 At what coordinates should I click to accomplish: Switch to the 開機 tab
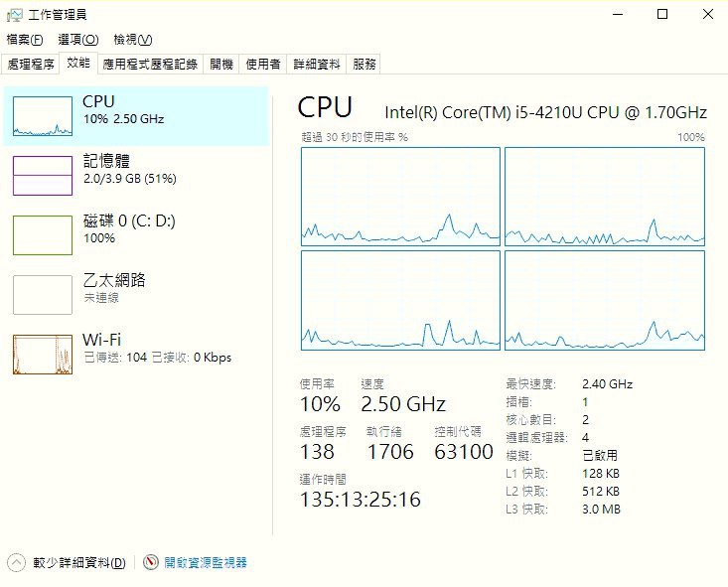coord(220,65)
